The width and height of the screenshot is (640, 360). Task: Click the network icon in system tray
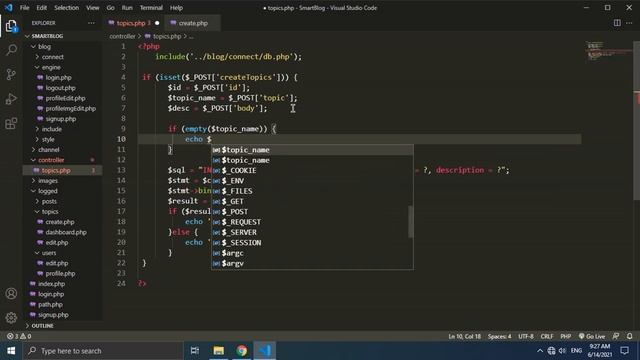pyautogui.click(x=551, y=351)
